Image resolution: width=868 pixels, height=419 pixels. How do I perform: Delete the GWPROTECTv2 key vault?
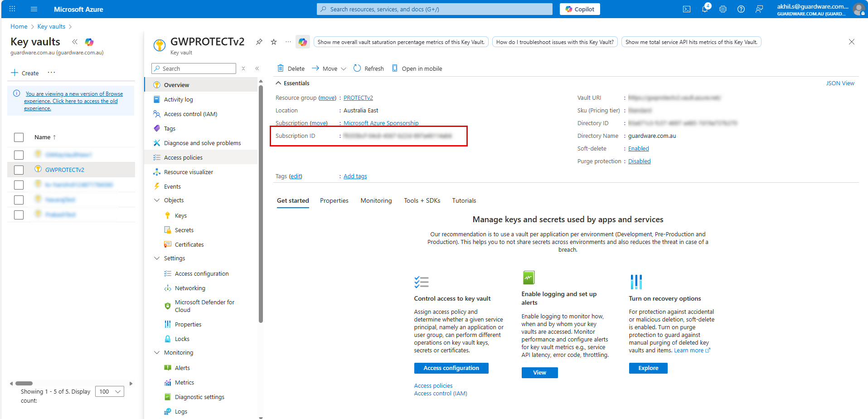coord(291,68)
